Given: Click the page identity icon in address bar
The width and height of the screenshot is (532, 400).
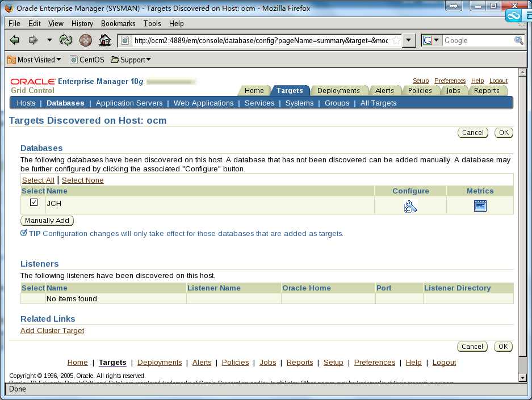Looking at the screenshot, I should pyautogui.click(x=125, y=41).
